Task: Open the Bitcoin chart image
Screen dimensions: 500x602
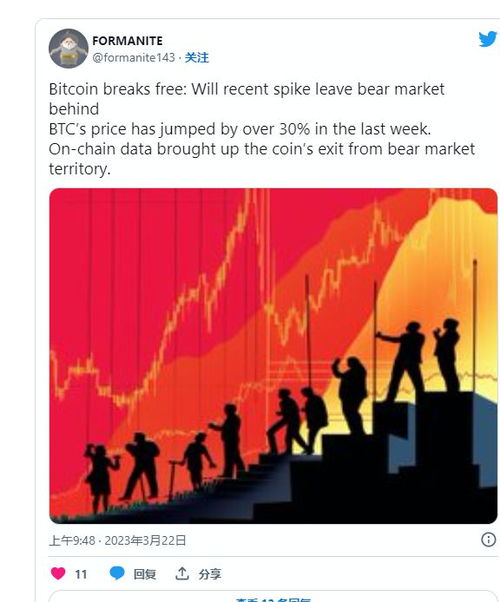Action: click(273, 356)
